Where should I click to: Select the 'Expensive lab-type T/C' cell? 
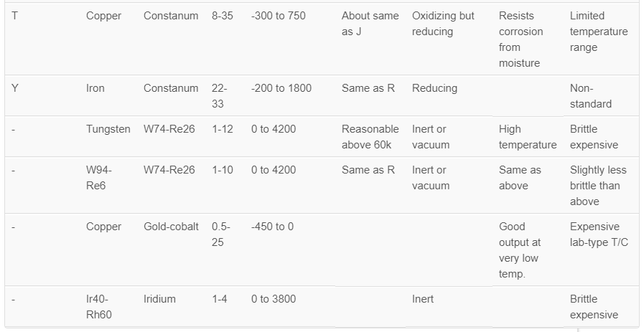click(x=599, y=234)
